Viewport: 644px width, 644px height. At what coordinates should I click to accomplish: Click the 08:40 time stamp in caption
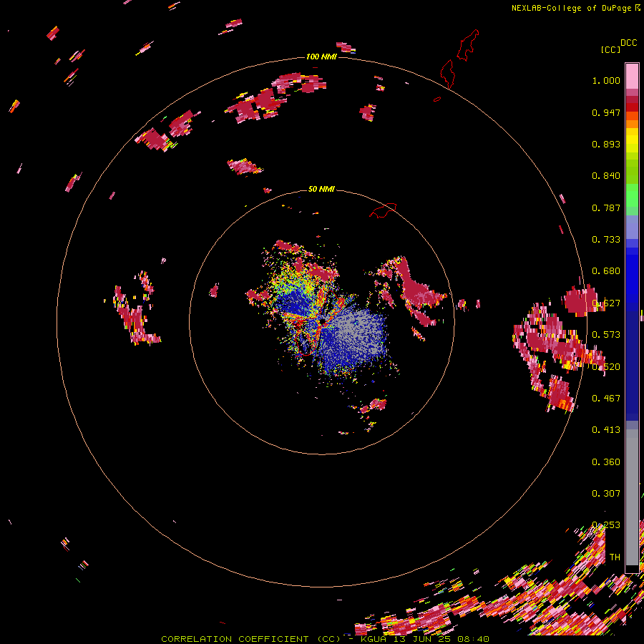coord(474,639)
